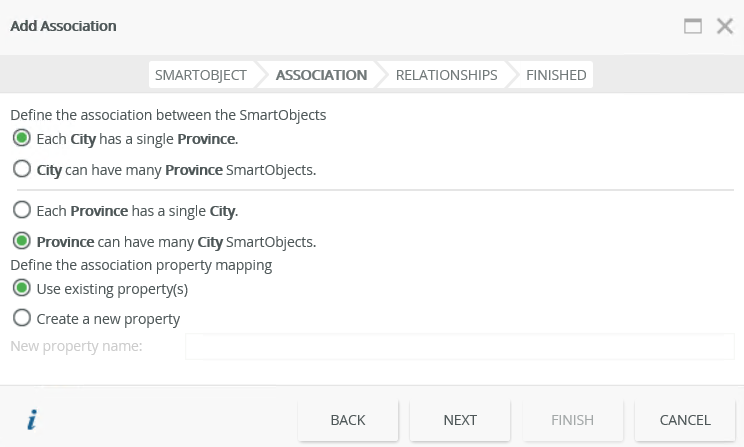Click the 'New property name:' label
This screenshot has height=447, width=744.
(76, 346)
